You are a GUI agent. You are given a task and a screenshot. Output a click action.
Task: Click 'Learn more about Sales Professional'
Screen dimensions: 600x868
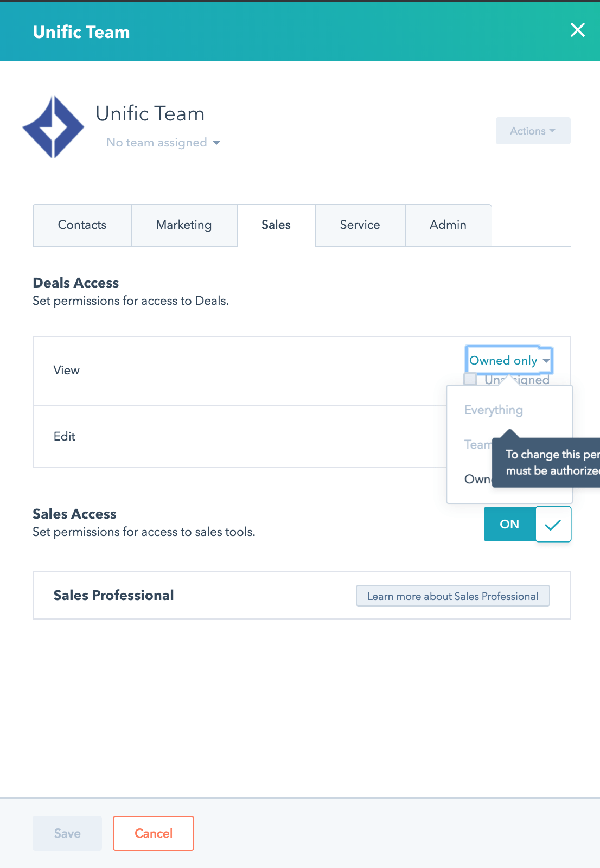[x=453, y=596]
